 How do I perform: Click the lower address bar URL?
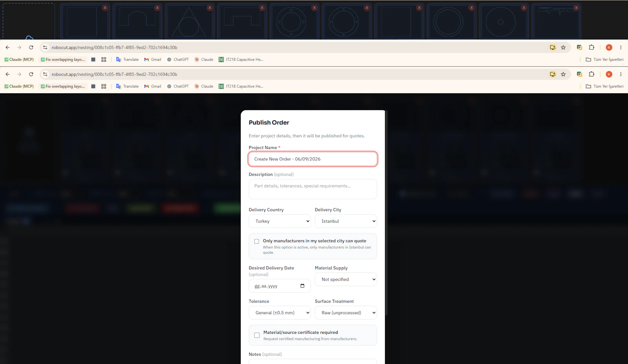[114, 74]
